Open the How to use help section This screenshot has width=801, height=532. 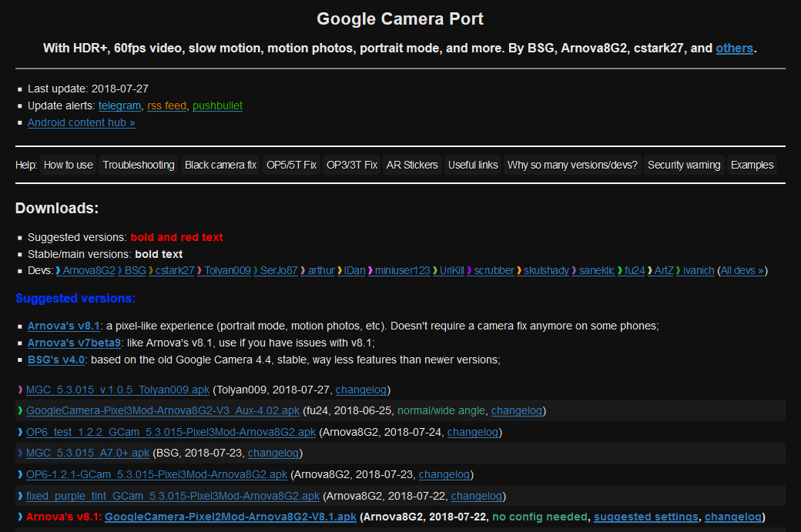coord(69,165)
